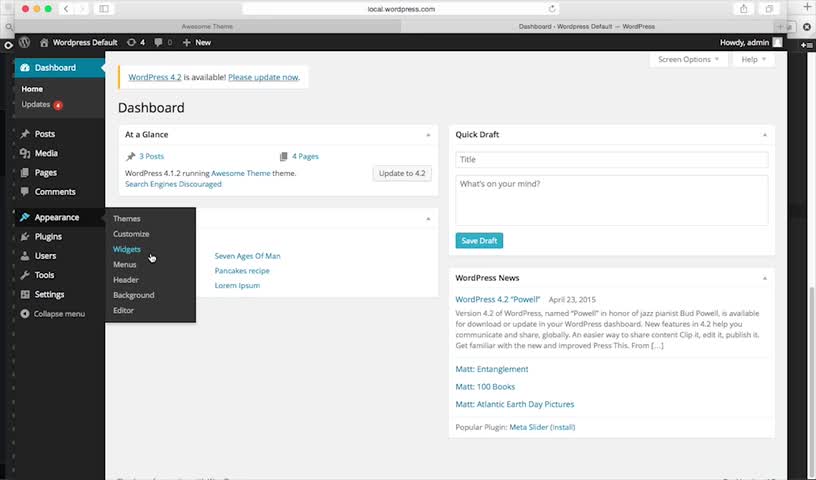The height and width of the screenshot is (480, 816).
Task: Collapse the Quick Draft panel
Action: tap(765, 134)
